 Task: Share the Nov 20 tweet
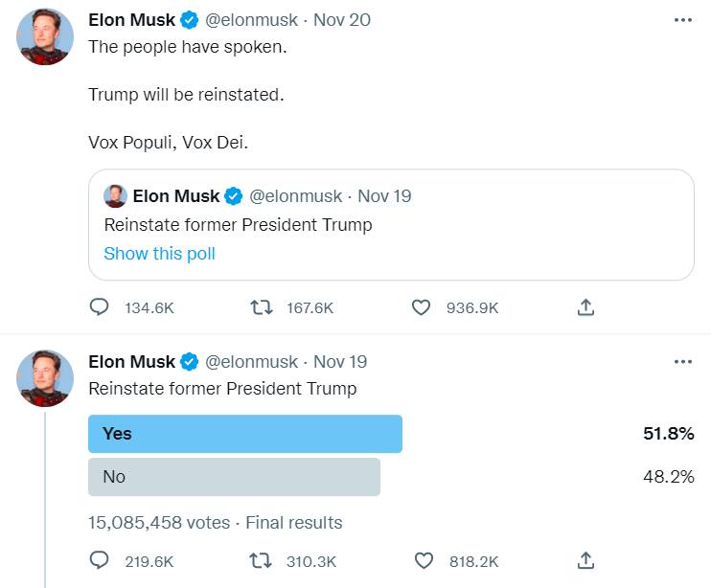586,307
